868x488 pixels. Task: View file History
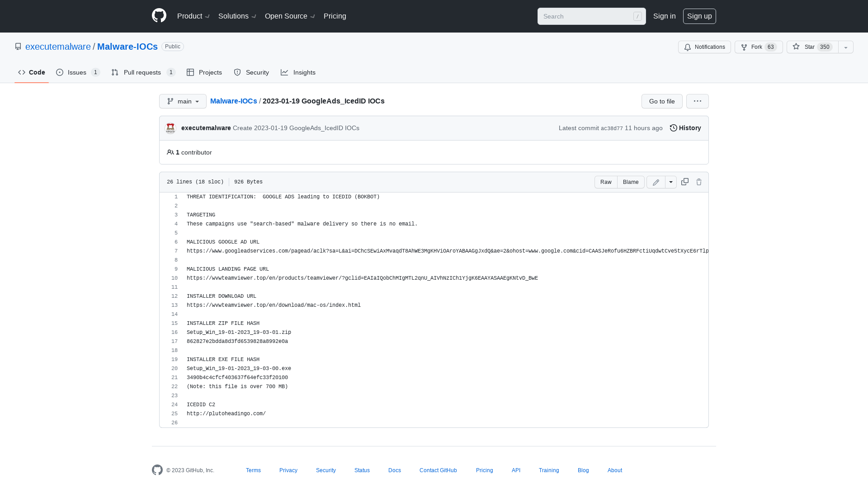point(685,128)
